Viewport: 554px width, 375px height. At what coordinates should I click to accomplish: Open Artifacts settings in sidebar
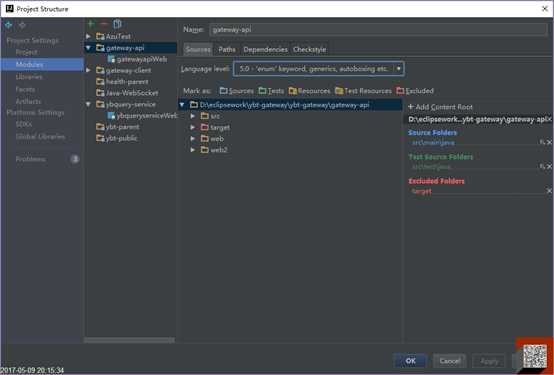pos(28,101)
